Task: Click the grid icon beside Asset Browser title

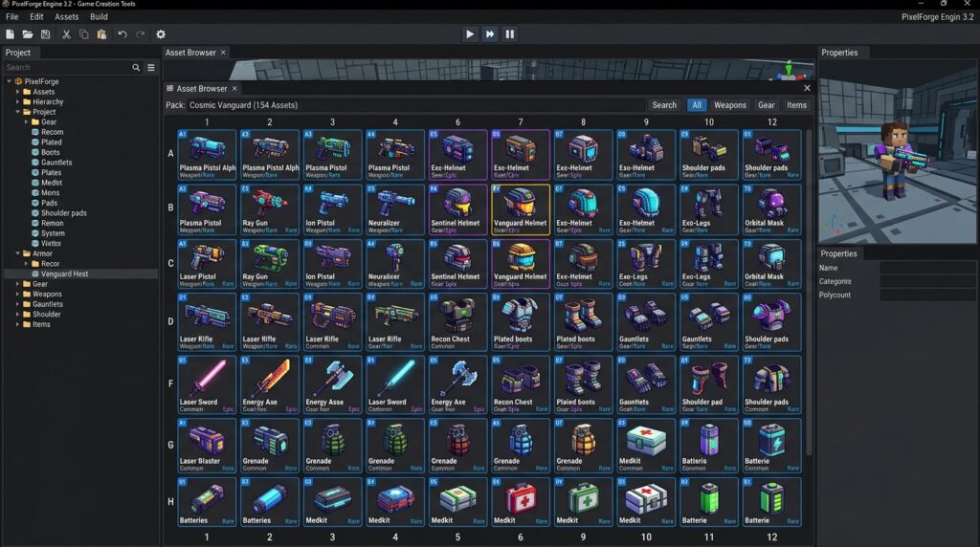Action: click(x=170, y=89)
